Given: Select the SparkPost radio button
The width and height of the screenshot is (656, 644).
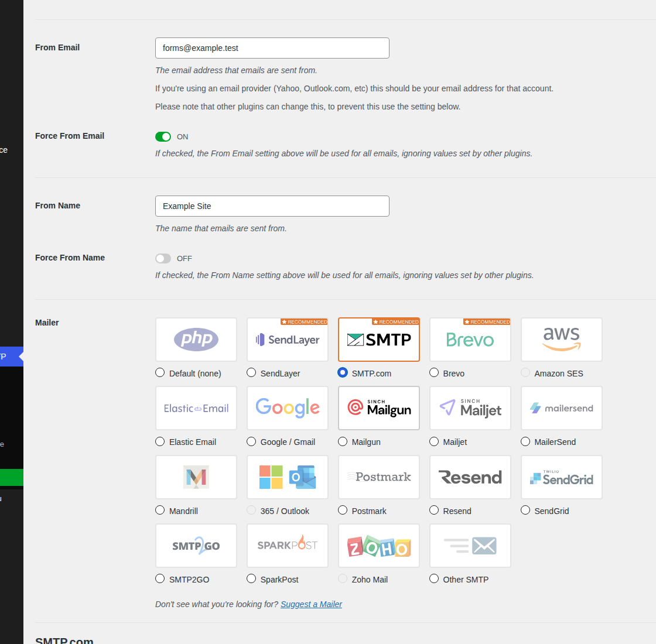Looking at the screenshot, I should click(x=251, y=579).
